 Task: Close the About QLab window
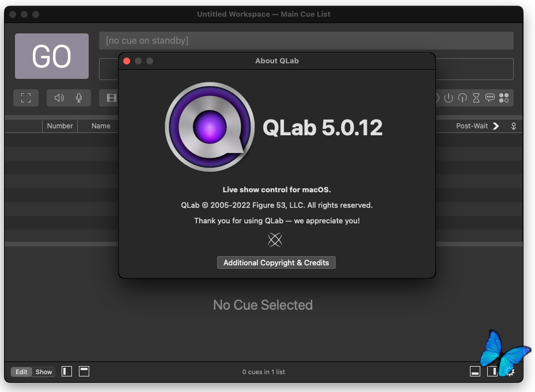(x=127, y=61)
